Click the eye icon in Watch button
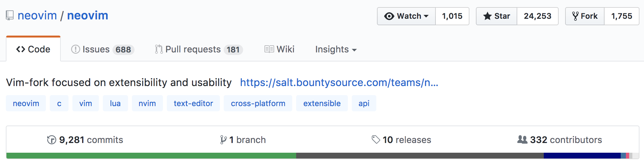The width and height of the screenshot is (644, 165). (389, 16)
